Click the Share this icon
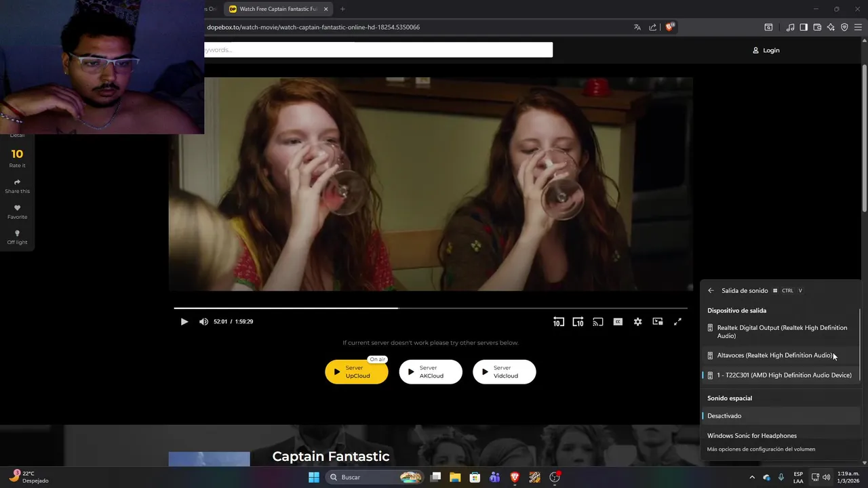Viewport: 868px width, 488px height. point(17,186)
